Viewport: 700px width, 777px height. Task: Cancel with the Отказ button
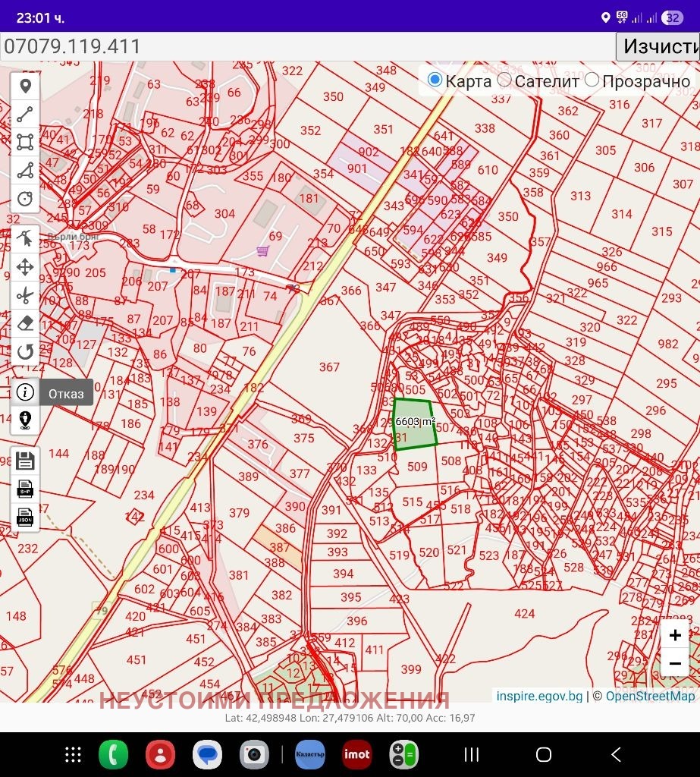point(65,393)
